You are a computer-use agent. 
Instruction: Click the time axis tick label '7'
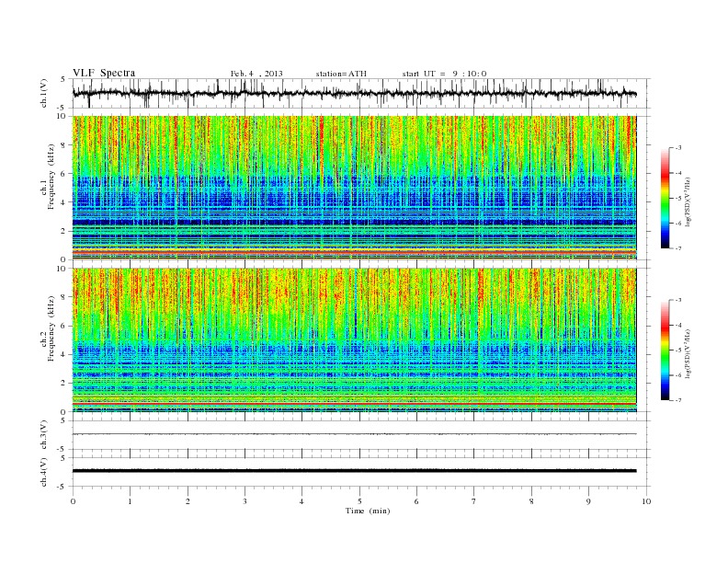point(474,501)
